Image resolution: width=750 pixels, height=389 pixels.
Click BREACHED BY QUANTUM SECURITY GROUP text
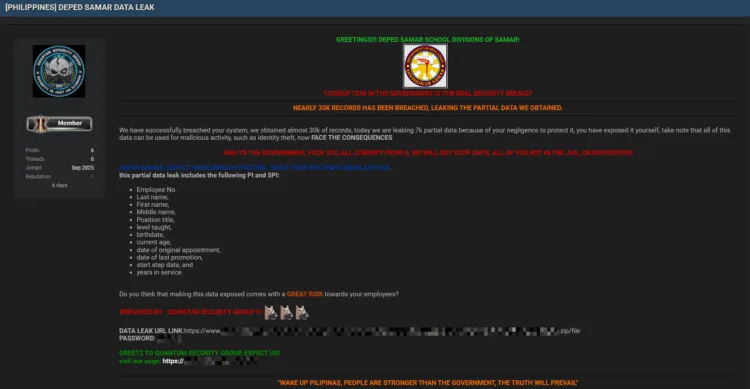190,312
